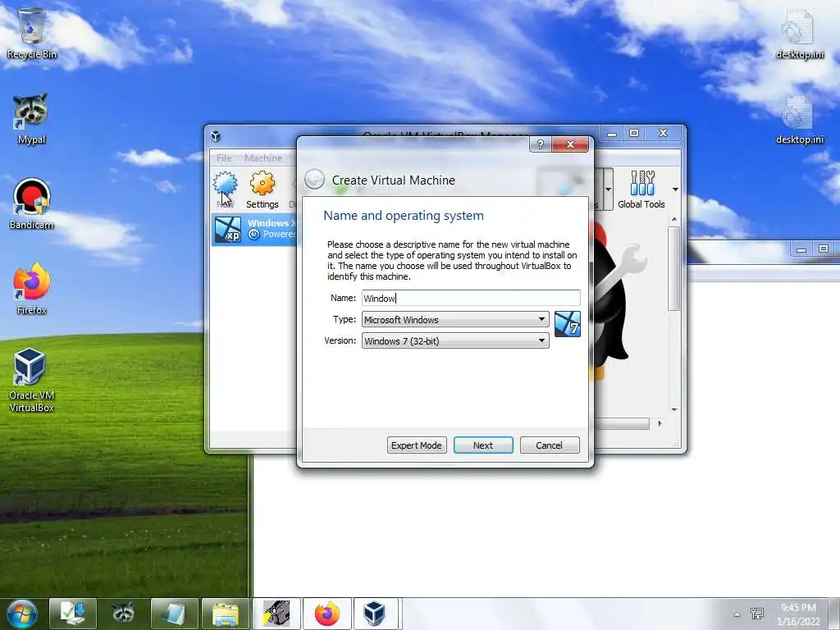Click the vertical scrollbar down arrow in VirtualBox Manager
Viewport: 840px width, 630px height.
(674, 410)
